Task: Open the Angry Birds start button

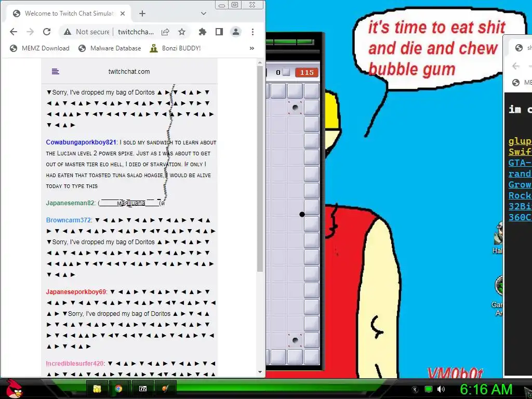Action: pos(14,389)
